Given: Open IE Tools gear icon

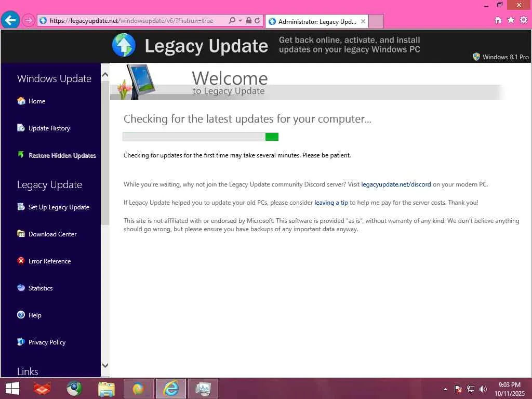Looking at the screenshot, I should click(524, 20).
